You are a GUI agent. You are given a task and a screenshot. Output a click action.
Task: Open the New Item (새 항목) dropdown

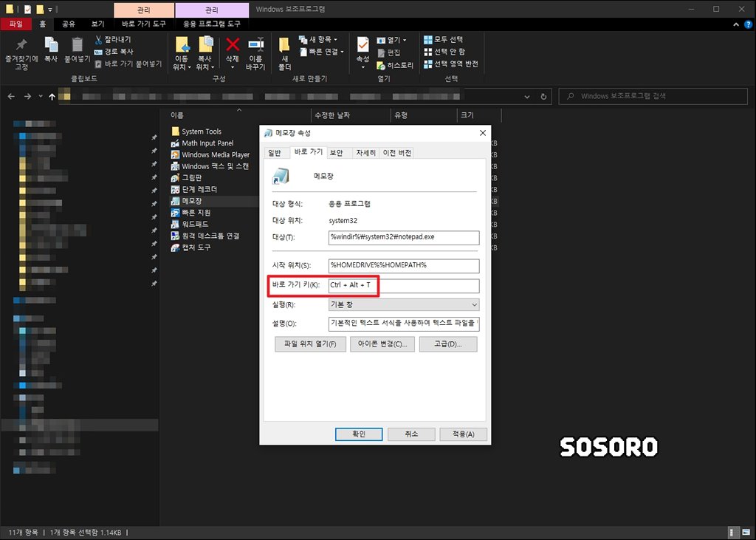tap(318, 40)
